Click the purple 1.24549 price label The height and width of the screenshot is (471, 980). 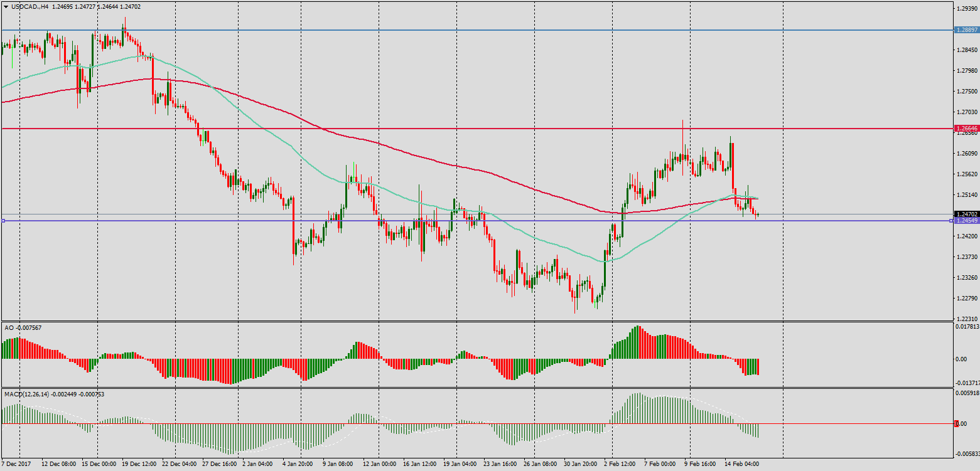click(x=966, y=221)
